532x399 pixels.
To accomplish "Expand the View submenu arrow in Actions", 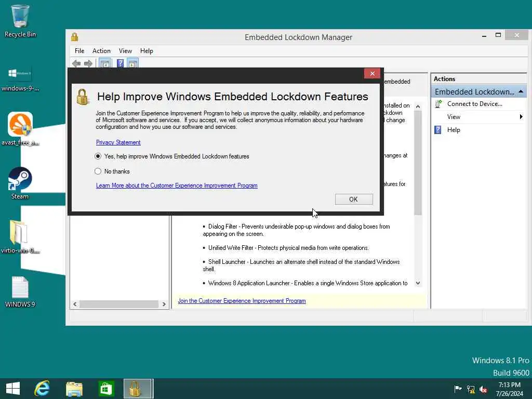I will pos(521,117).
